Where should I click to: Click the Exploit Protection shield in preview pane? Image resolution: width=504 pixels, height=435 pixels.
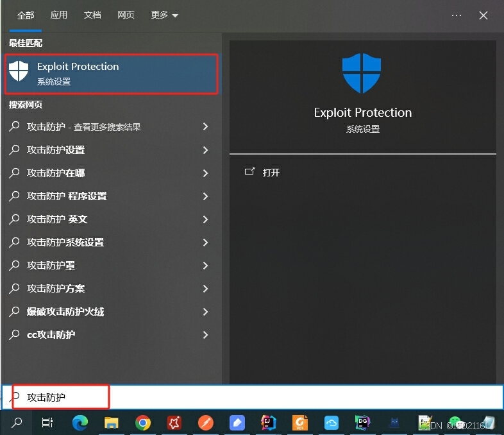(362, 73)
